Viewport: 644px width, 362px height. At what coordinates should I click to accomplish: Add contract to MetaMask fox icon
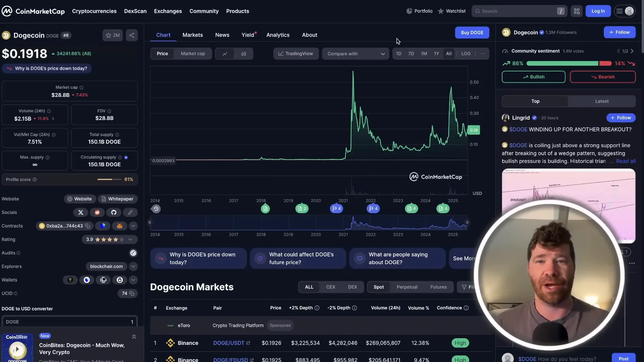pyautogui.click(x=119, y=226)
